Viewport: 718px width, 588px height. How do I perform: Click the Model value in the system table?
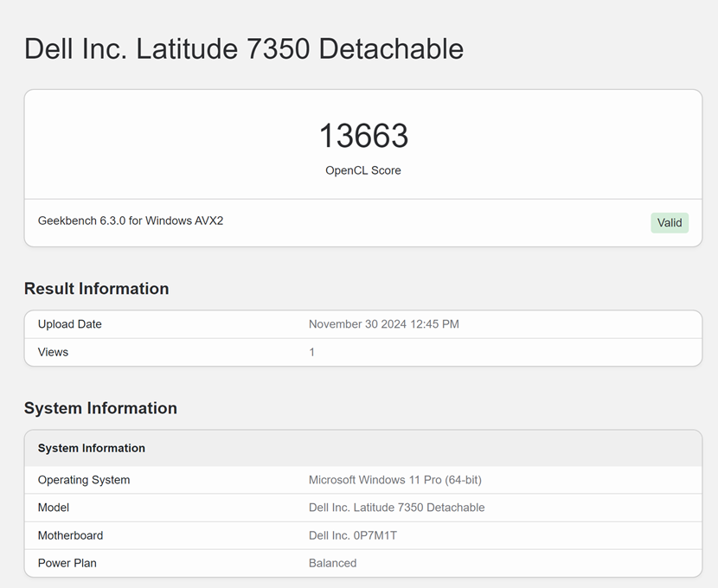pos(396,508)
